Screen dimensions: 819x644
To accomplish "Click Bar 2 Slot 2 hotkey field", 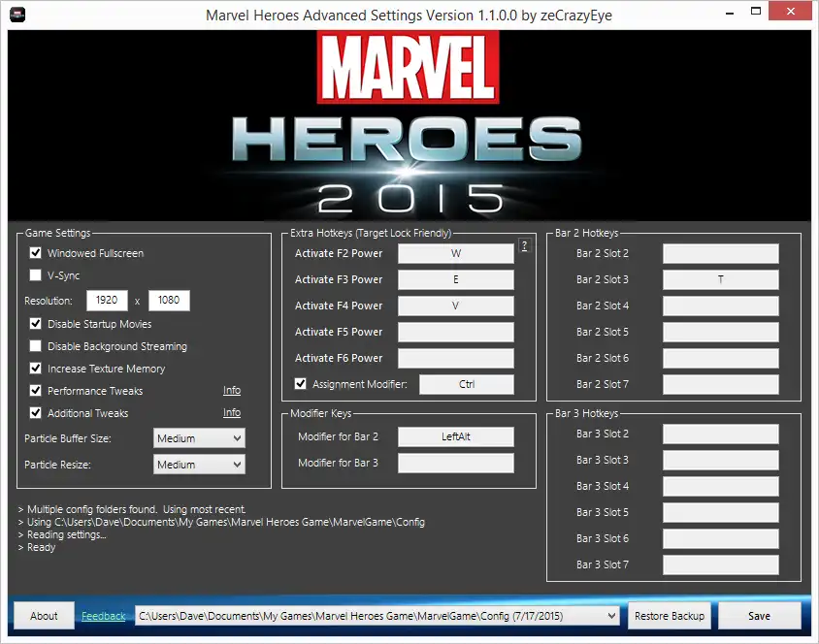I will [x=721, y=254].
